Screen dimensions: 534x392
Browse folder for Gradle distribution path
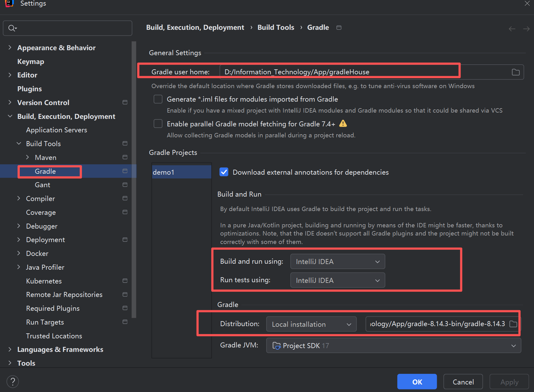513,324
